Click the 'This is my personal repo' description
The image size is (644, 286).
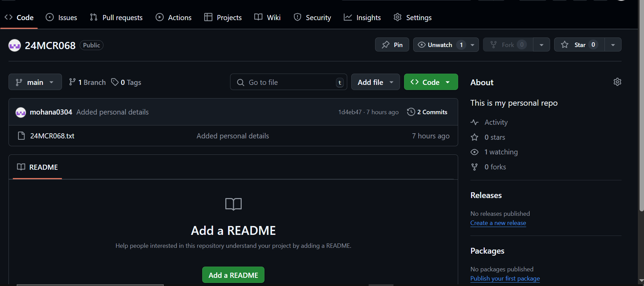[x=514, y=103]
